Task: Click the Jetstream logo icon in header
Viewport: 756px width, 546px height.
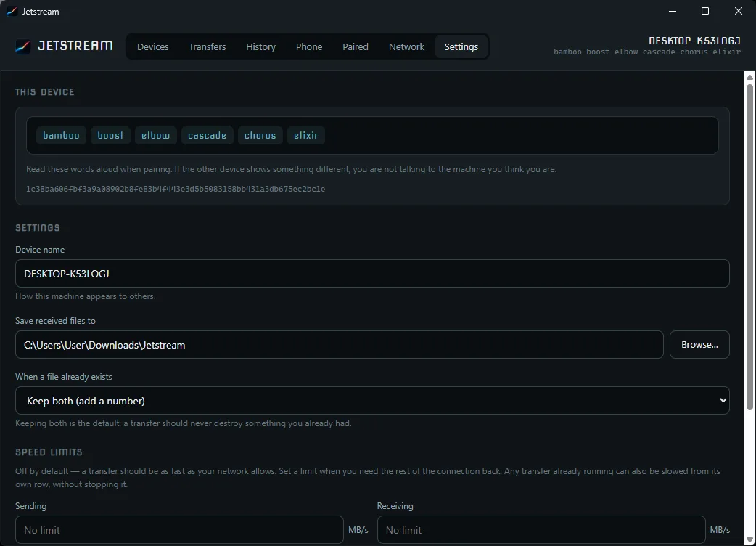Action: pyautogui.click(x=22, y=46)
